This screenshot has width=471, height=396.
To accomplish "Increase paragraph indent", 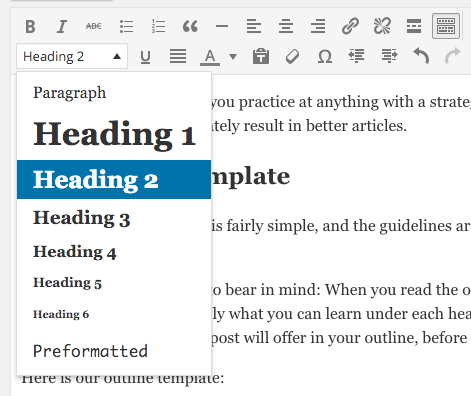I will point(389,56).
